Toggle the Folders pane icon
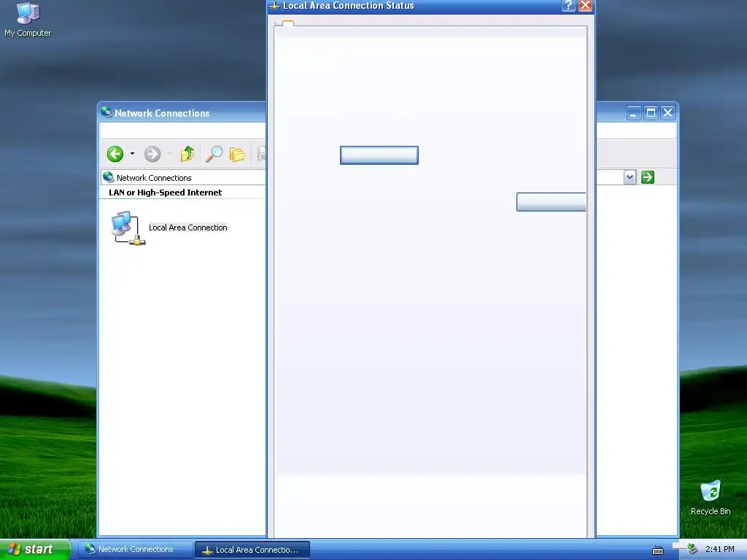Viewport: 747px width, 560px height. (x=237, y=155)
